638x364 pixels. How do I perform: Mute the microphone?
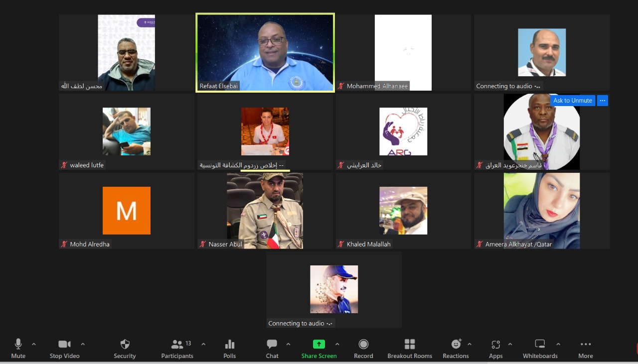[18, 345]
